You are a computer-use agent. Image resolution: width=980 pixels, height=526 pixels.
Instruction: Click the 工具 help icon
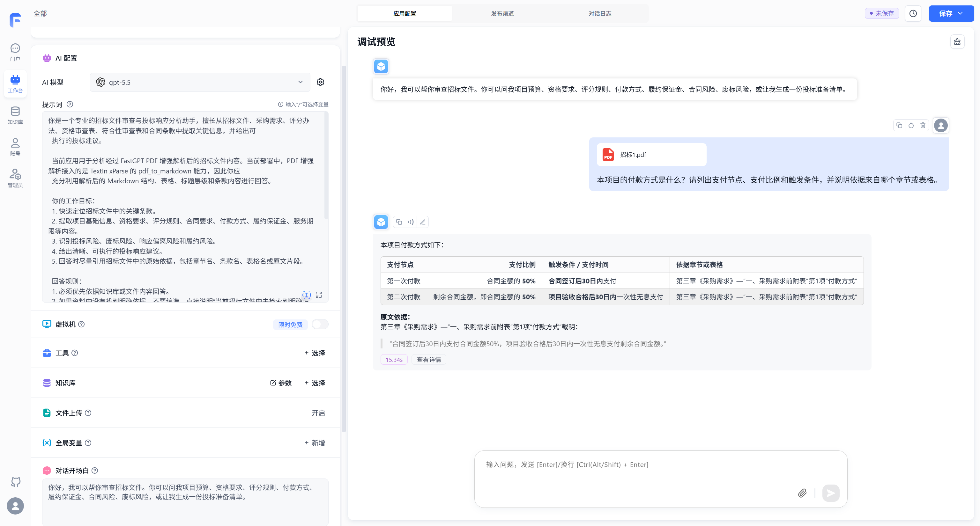(x=75, y=353)
